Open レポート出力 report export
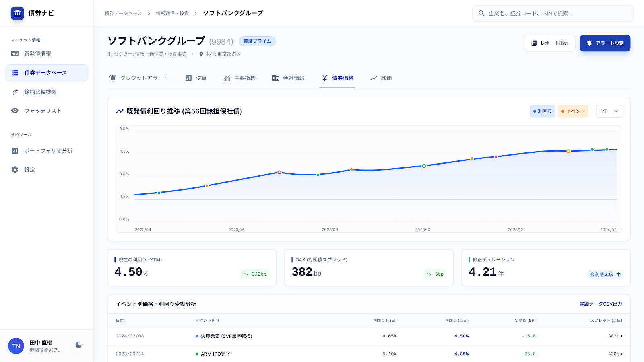This screenshot has height=362, width=644. click(549, 43)
